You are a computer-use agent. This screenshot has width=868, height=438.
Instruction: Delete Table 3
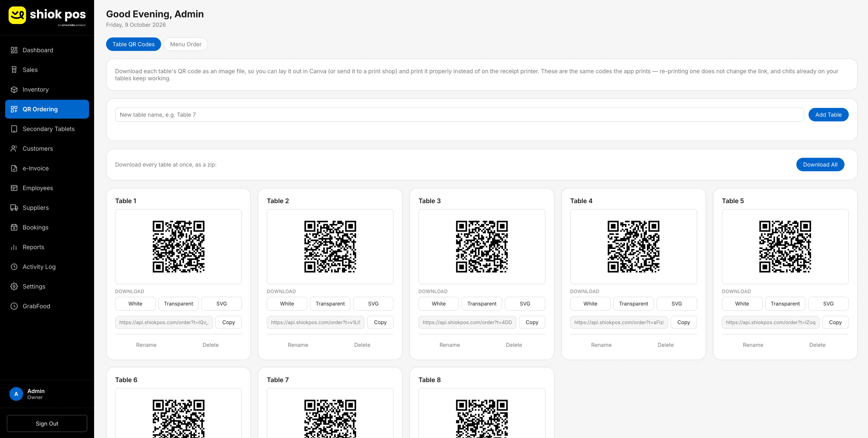click(x=514, y=345)
